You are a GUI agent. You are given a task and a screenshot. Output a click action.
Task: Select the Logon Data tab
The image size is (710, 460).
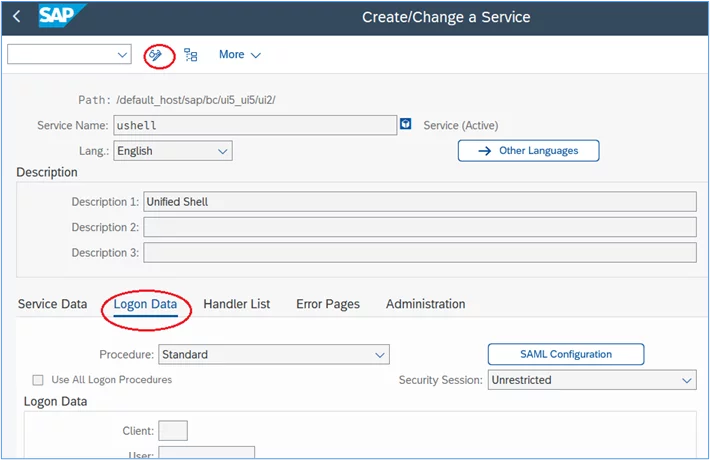(145, 304)
